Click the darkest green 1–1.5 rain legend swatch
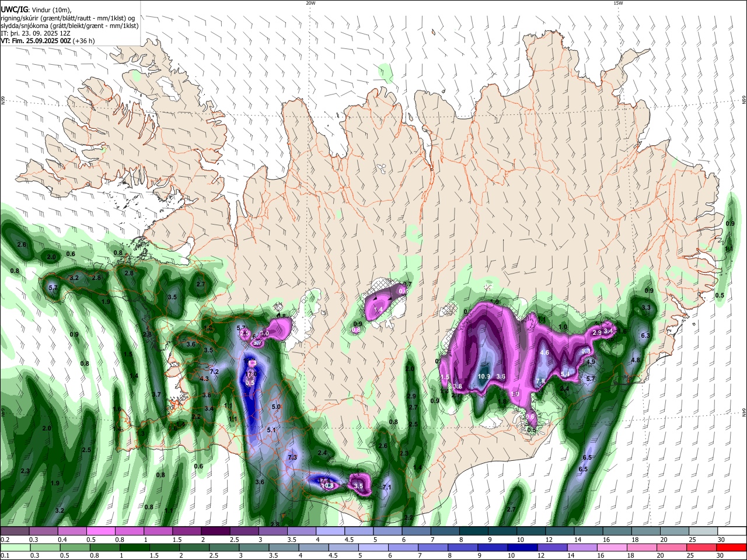Screen dimensions: 747x560 pyautogui.click(x=134, y=547)
